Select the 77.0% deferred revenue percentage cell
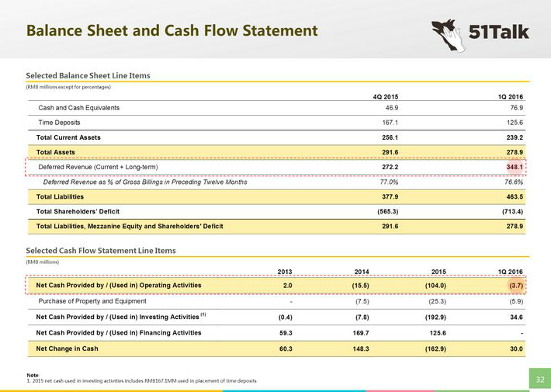551x392 pixels. [x=388, y=182]
